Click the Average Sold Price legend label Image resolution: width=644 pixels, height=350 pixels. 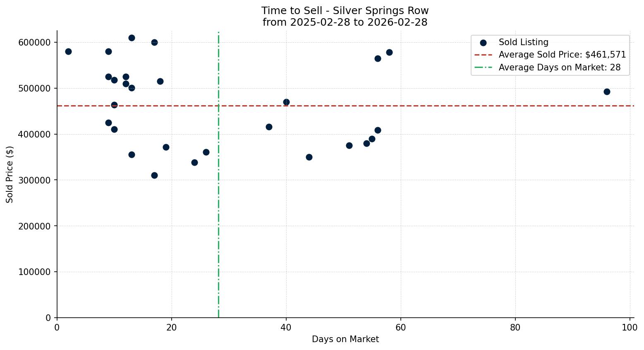[x=562, y=55]
